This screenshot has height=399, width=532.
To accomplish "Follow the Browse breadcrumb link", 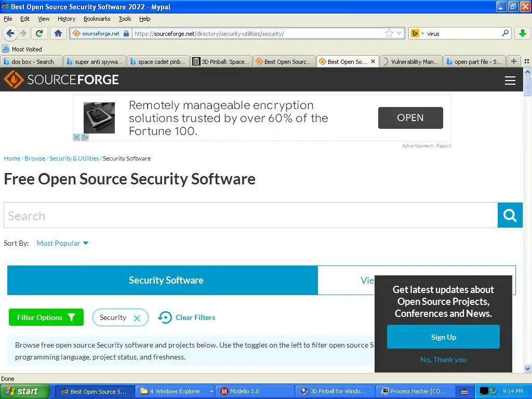I will 35,158.
